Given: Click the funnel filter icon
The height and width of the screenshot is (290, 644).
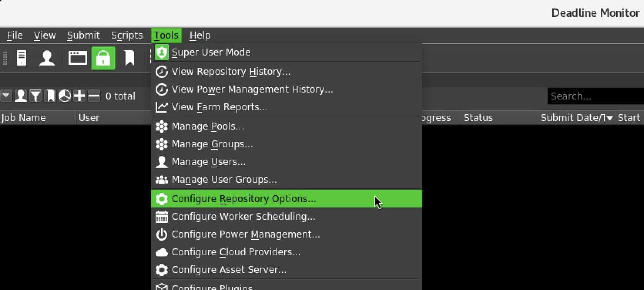Looking at the screenshot, I should (35, 96).
